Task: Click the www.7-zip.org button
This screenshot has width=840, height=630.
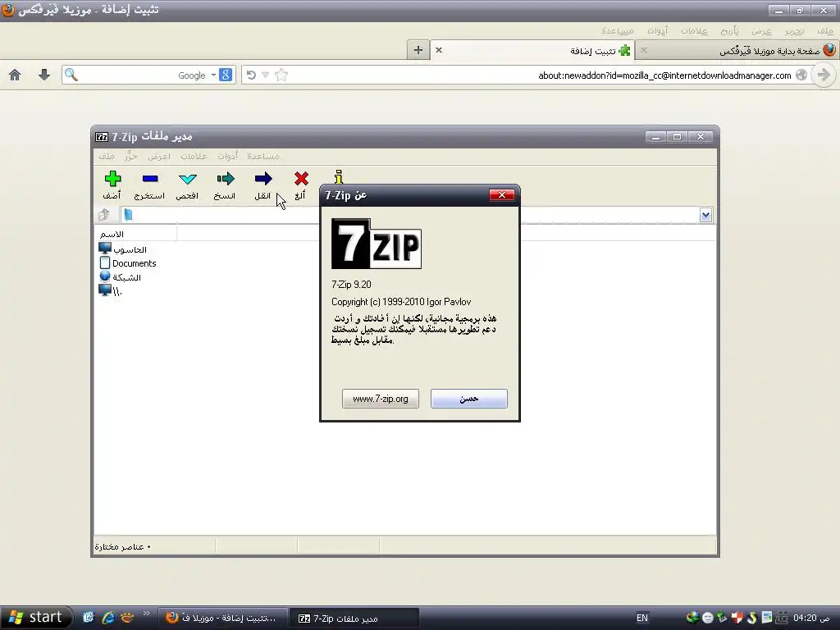Action: click(381, 399)
